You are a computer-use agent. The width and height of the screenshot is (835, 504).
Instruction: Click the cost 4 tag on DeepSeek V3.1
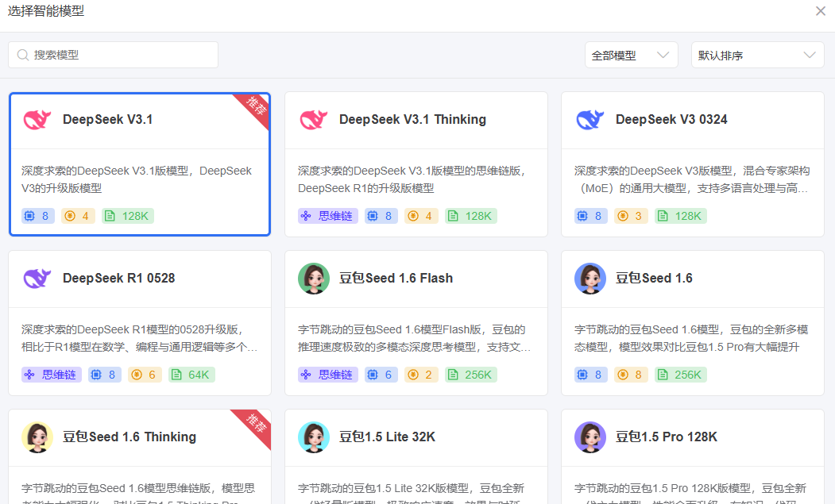point(78,216)
